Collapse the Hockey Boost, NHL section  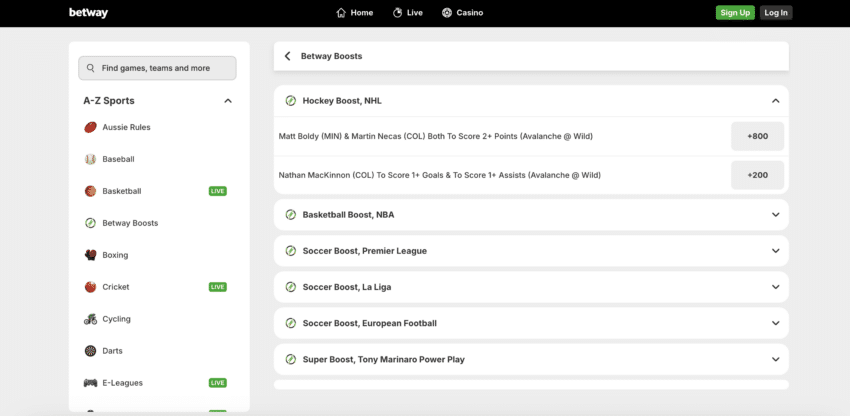pyautogui.click(x=776, y=101)
